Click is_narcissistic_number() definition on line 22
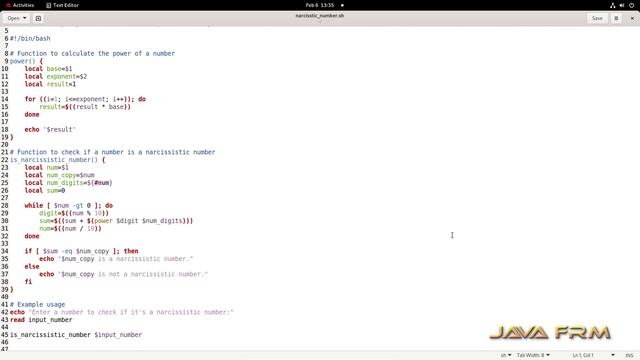Viewport: 640px width, 360px height. click(x=58, y=160)
